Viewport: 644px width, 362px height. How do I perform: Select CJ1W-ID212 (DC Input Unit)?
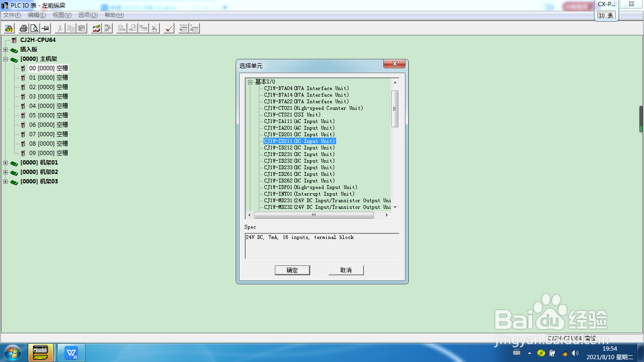(x=299, y=148)
